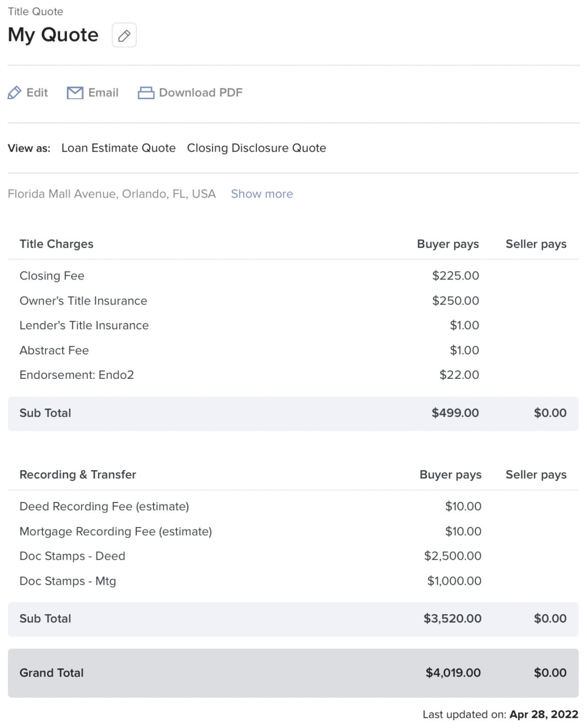
Task: Select the Doc Stamps - Deed row
Action: click(72, 556)
